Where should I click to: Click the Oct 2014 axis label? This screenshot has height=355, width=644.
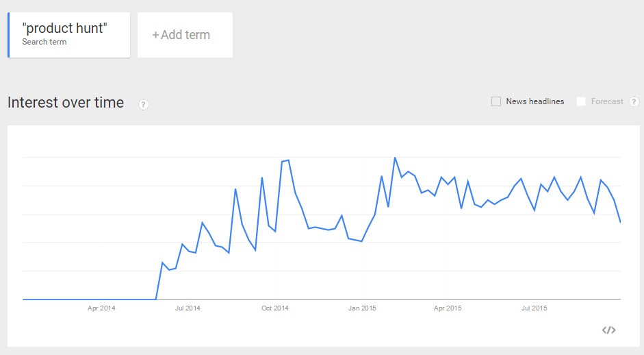pos(275,308)
